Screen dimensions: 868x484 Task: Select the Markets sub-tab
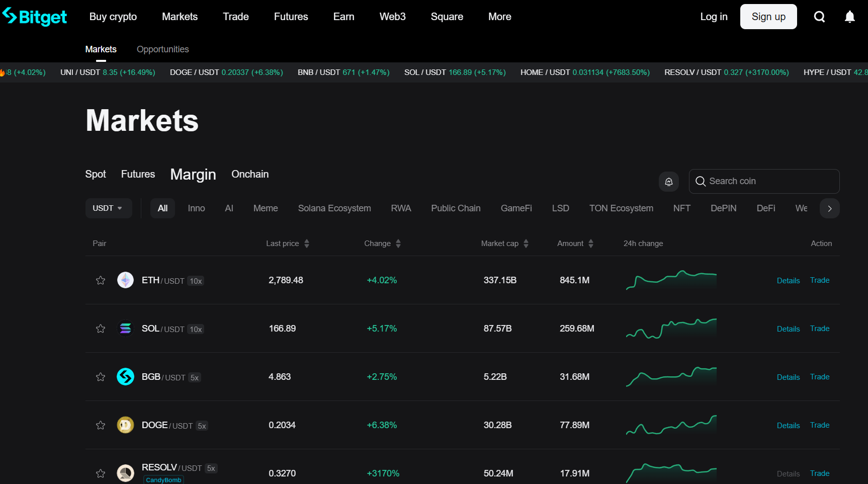tap(101, 49)
